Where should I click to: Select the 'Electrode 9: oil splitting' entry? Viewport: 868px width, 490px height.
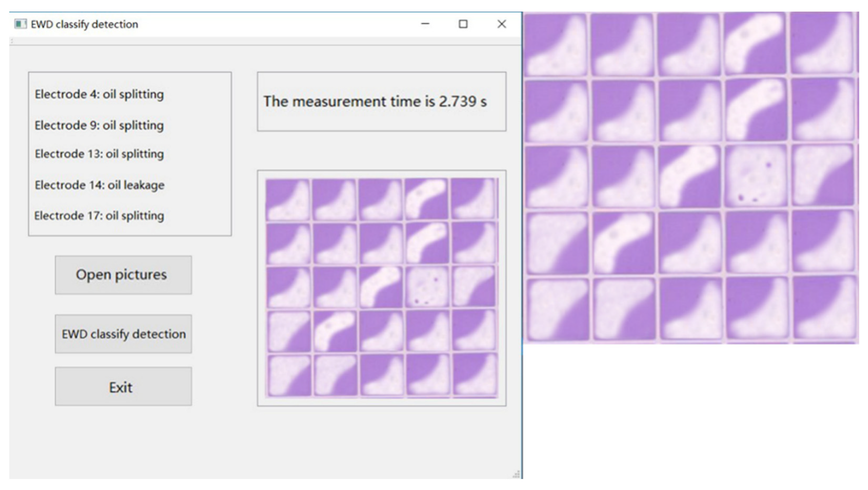pos(99,125)
